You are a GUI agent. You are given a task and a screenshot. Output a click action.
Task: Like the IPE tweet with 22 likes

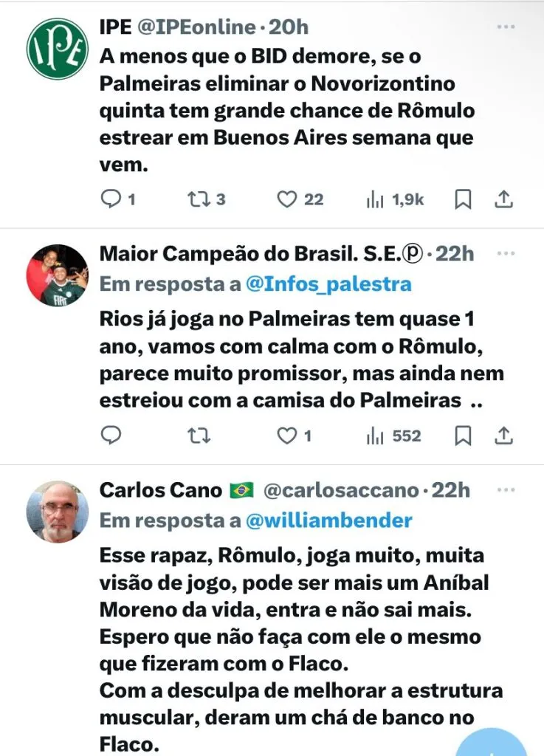[x=286, y=199]
